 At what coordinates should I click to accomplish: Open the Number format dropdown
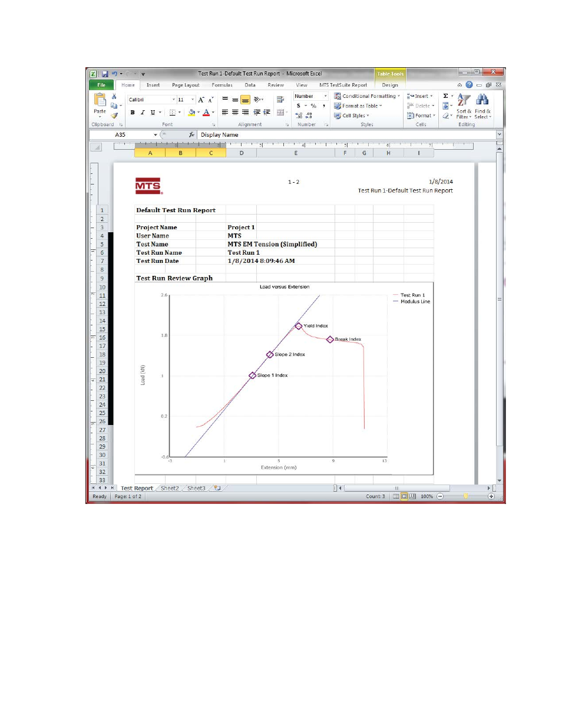click(325, 96)
